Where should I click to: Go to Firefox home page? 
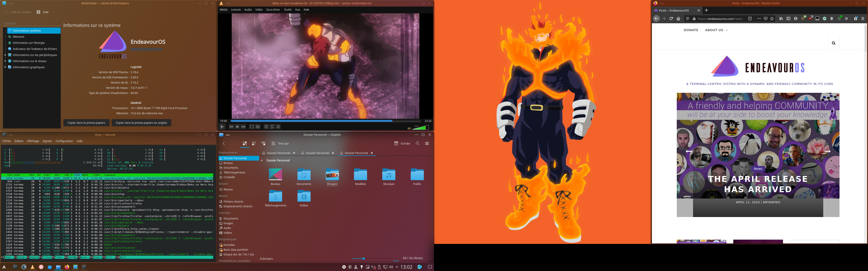[678, 19]
